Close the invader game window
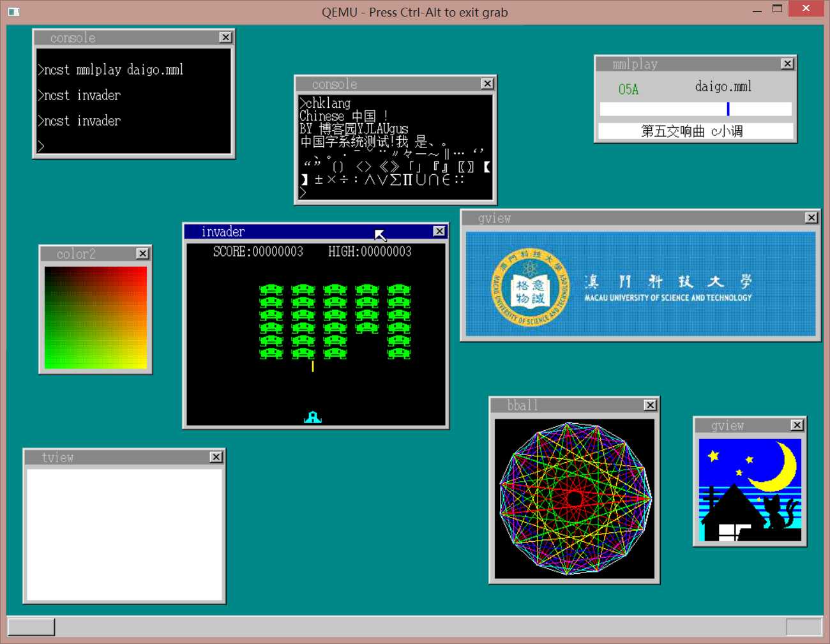Image resolution: width=830 pixels, height=644 pixels. pos(439,231)
